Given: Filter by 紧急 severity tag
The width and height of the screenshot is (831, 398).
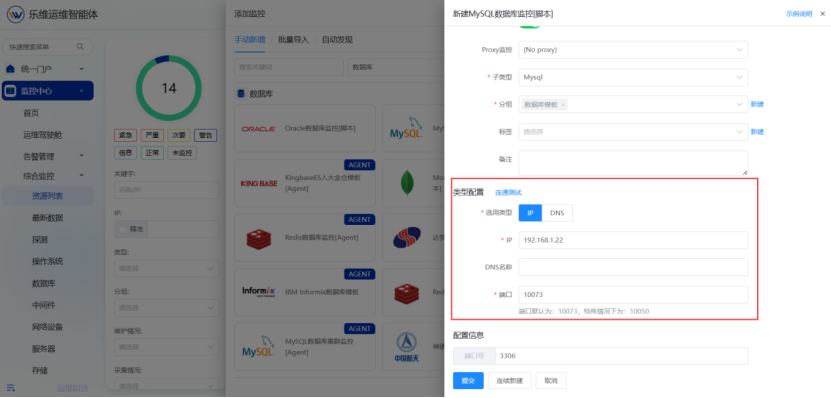Looking at the screenshot, I should tap(125, 135).
